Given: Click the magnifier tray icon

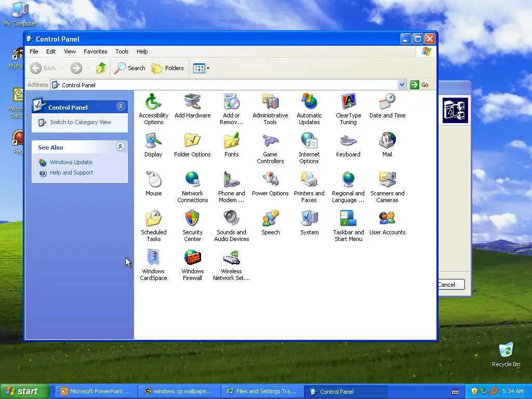Looking at the screenshot, I should click(494, 392).
